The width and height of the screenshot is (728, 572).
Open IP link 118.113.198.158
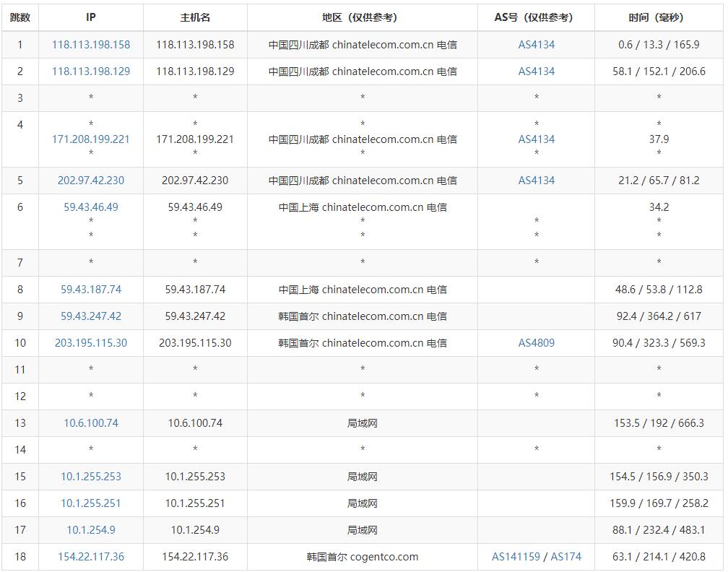pos(91,45)
